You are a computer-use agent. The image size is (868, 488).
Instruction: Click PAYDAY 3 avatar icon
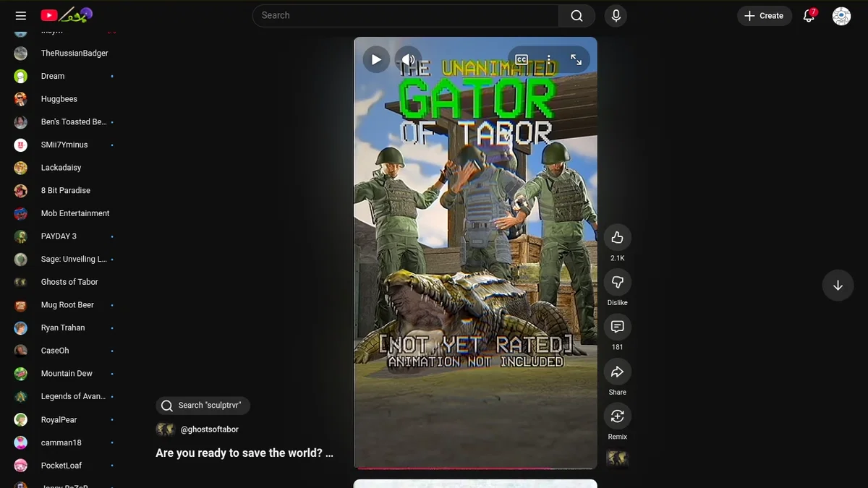tap(21, 236)
